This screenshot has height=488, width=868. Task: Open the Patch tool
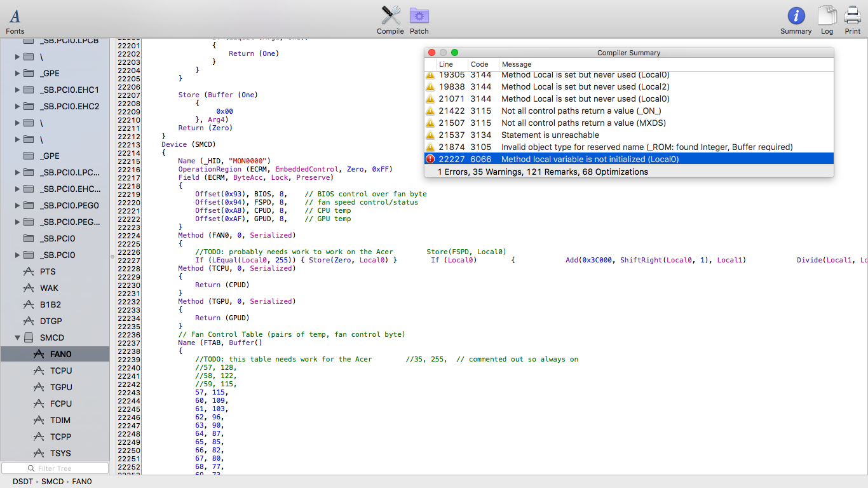click(x=419, y=20)
